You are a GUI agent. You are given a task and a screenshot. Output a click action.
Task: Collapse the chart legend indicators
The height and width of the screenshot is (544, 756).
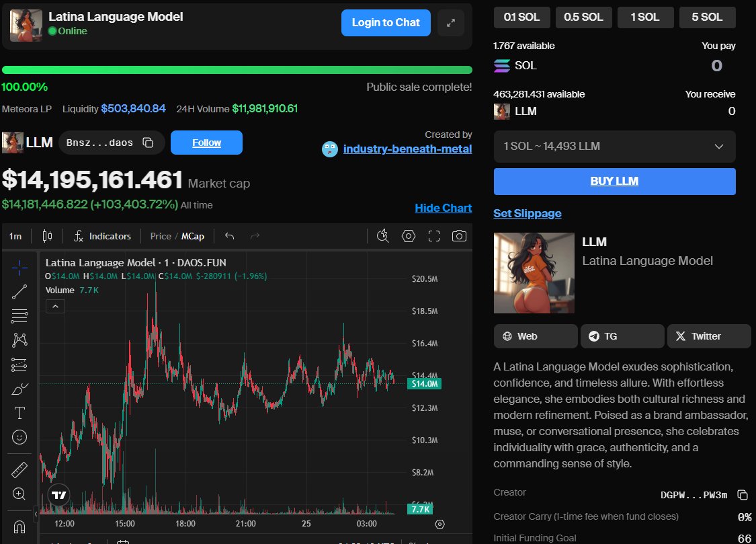(56, 306)
